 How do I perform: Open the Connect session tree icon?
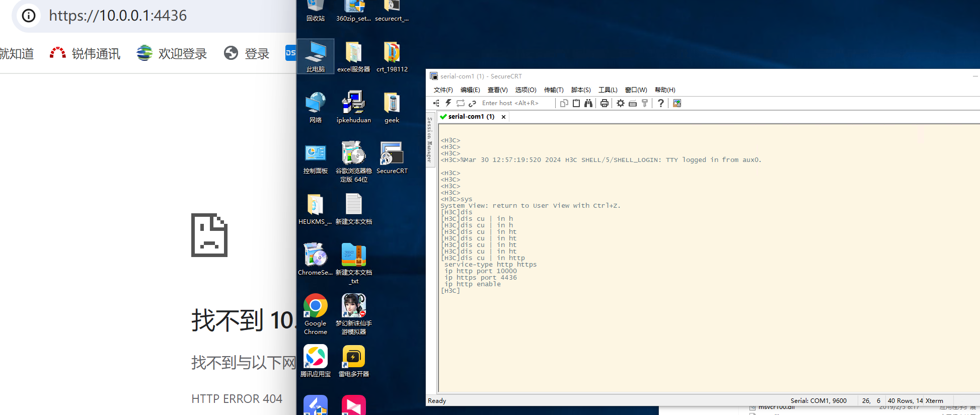click(436, 103)
